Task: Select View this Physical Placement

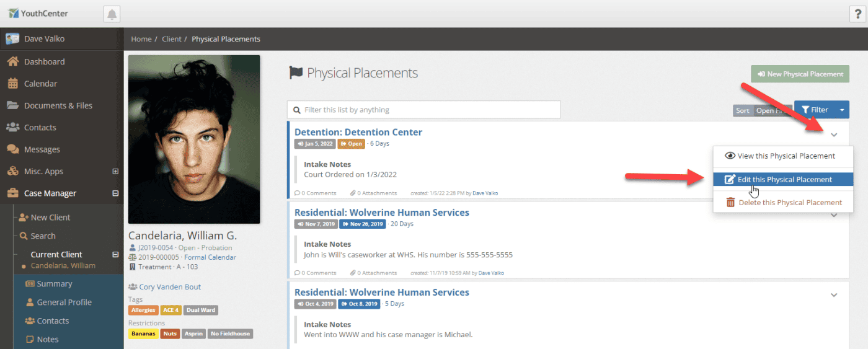Action: coord(783,156)
